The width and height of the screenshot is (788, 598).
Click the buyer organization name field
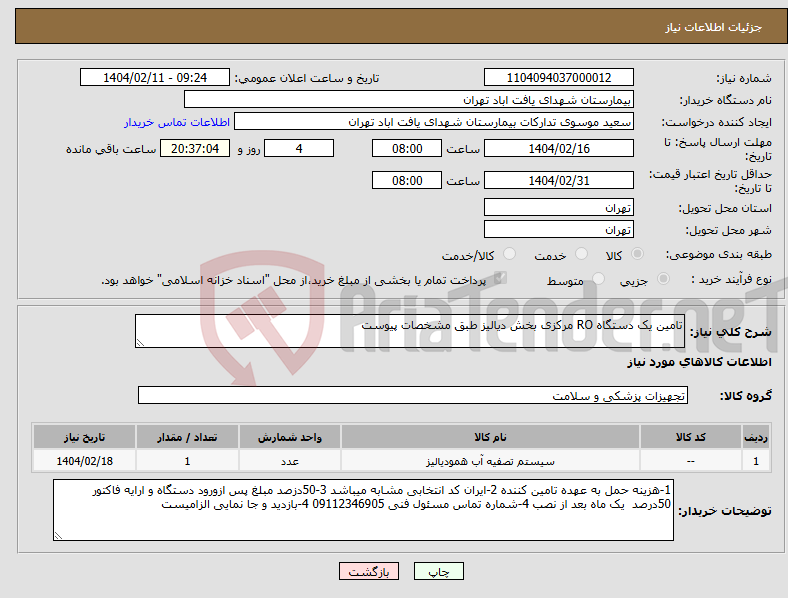(x=409, y=99)
